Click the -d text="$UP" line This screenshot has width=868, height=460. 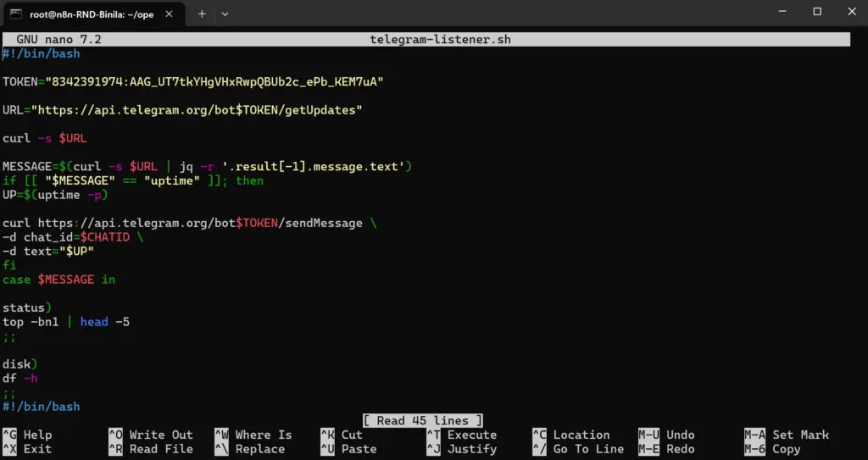click(x=48, y=252)
